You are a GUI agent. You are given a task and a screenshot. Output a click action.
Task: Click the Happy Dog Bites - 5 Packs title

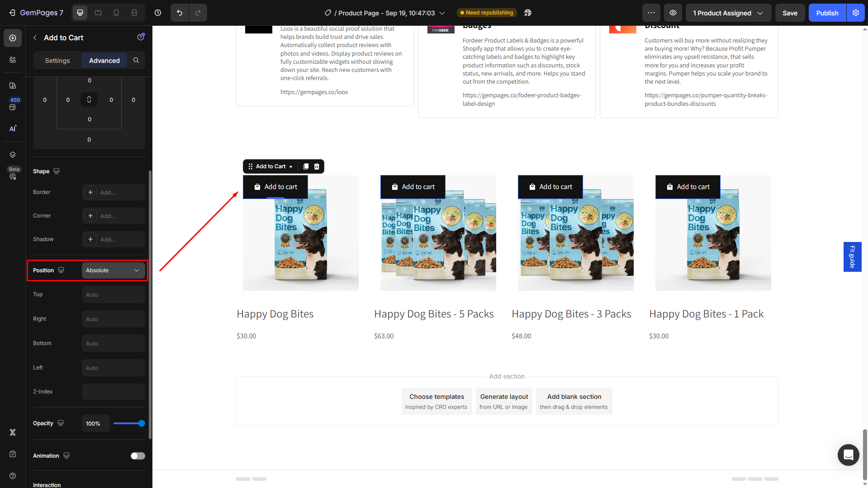434,314
